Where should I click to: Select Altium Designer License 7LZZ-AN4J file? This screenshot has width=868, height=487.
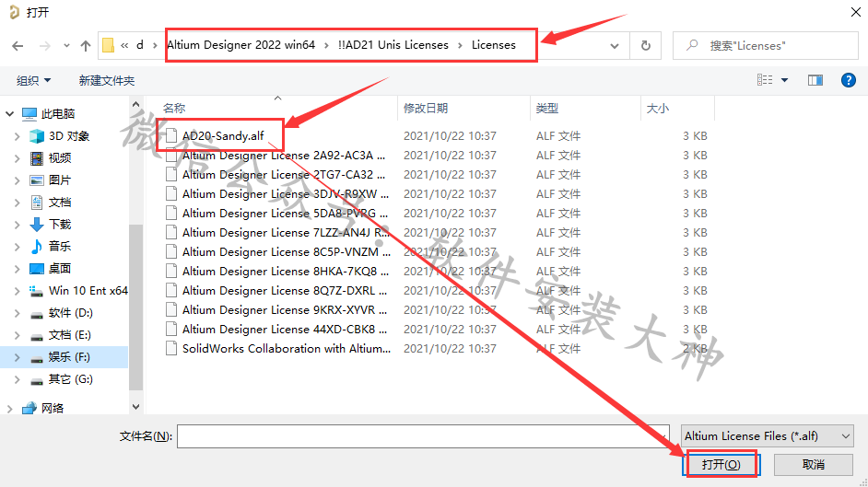(x=286, y=233)
